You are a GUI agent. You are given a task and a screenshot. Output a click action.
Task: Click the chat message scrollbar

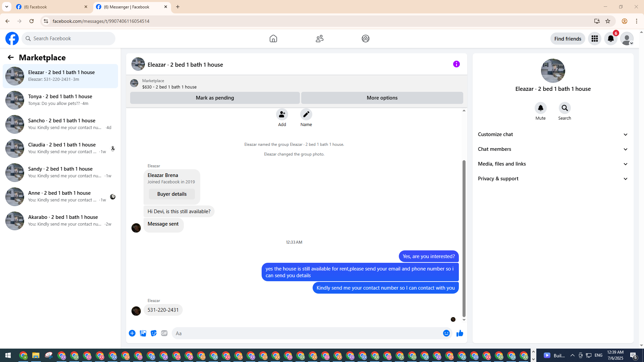coord(464,238)
